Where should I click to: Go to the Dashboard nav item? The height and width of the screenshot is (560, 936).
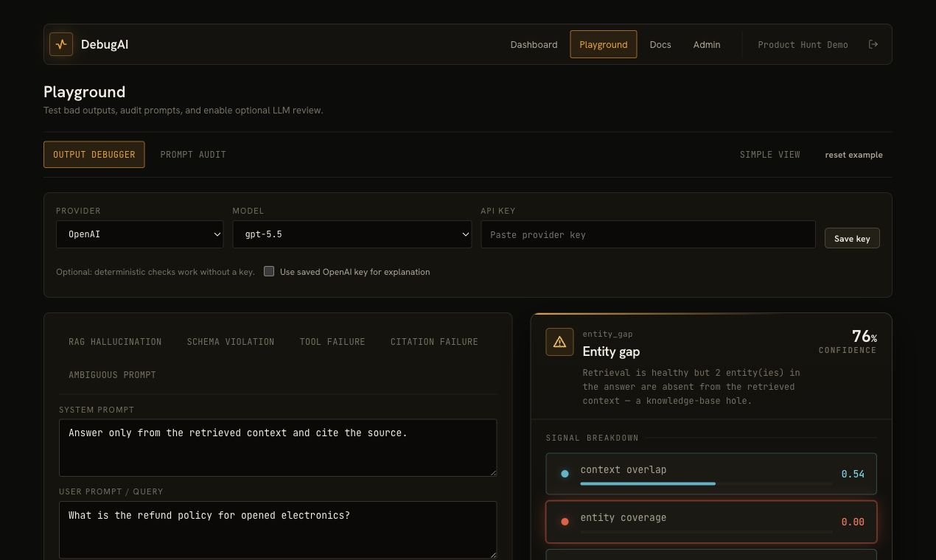[534, 44]
